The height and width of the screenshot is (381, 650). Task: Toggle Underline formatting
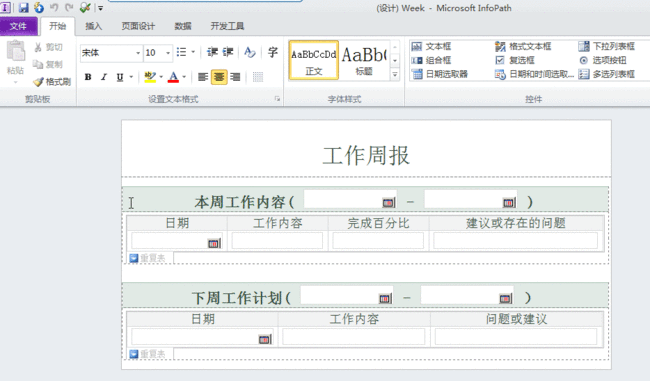point(120,77)
